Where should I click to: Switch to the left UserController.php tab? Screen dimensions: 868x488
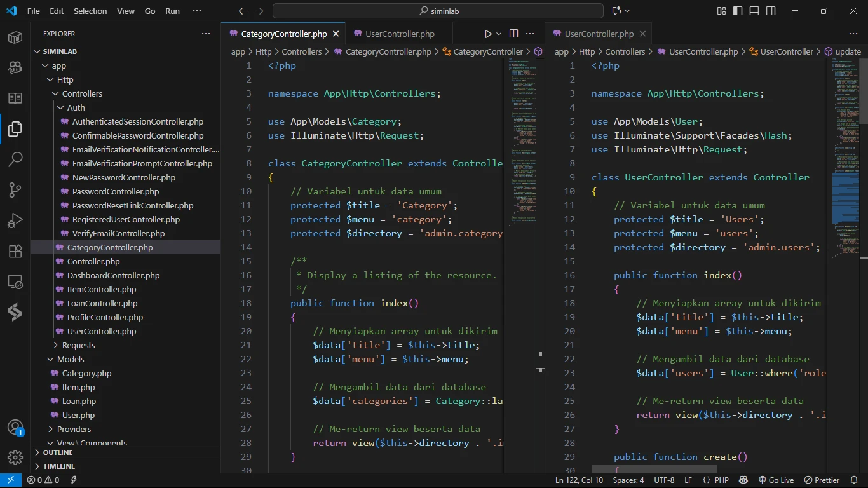[x=400, y=34]
